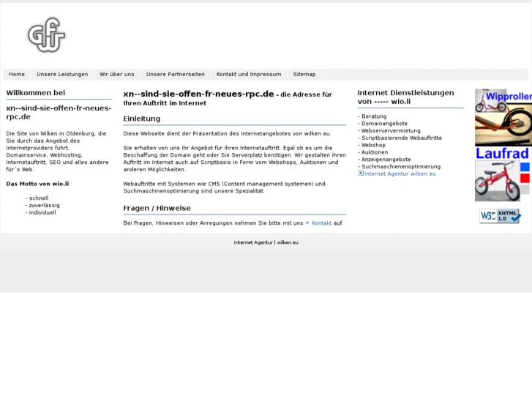Click the Kontakt link in Fragen section
This screenshot has height=399, width=532.
click(x=322, y=223)
